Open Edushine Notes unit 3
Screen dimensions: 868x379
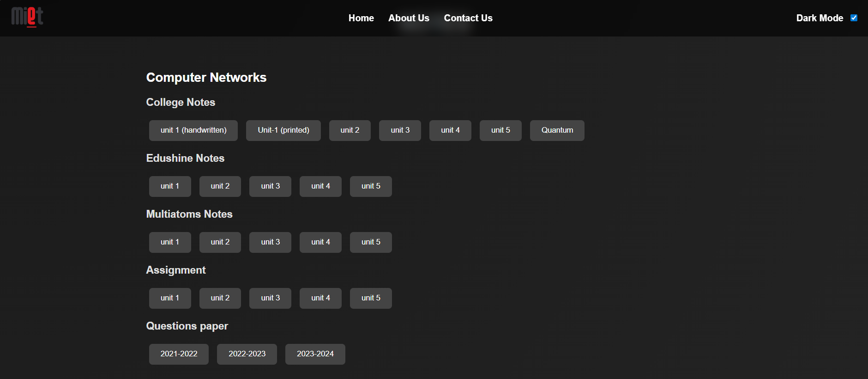click(x=270, y=186)
